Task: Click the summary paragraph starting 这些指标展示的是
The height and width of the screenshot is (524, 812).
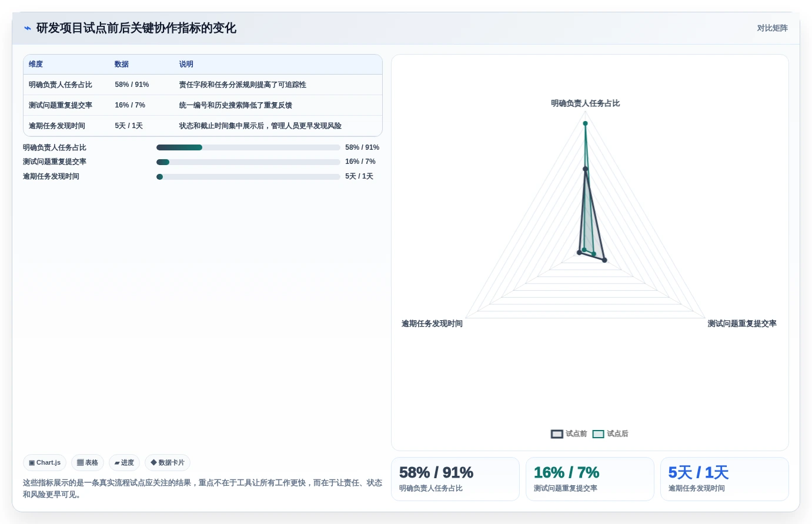Action: click(x=202, y=489)
